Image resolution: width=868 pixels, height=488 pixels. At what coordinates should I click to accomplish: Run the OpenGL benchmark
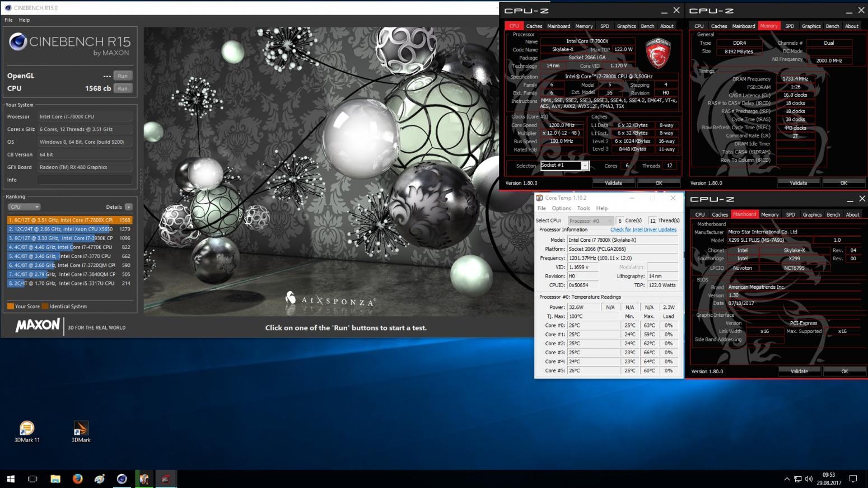(123, 76)
